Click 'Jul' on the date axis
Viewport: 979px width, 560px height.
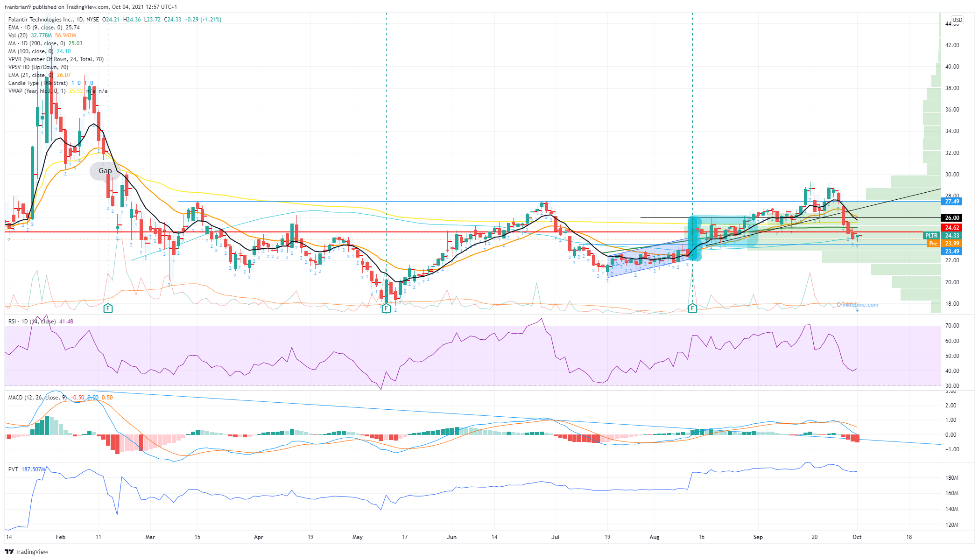click(x=555, y=537)
